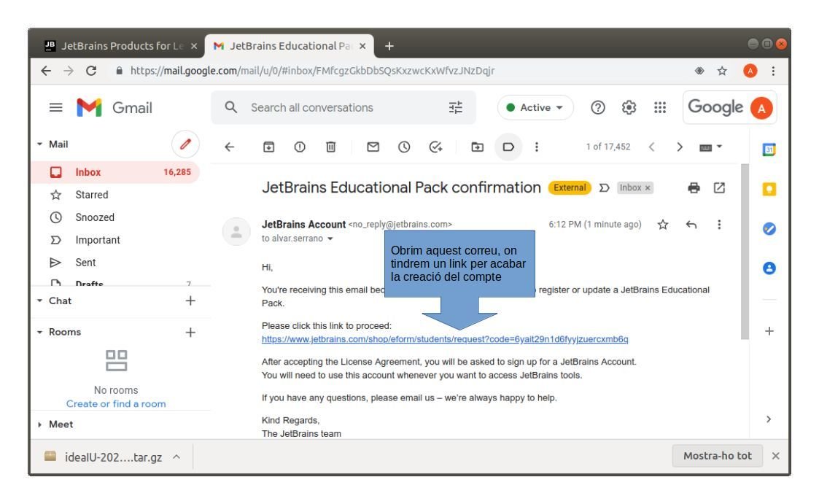
Task: Collapse the Mail section
Action: pos(39,144)
